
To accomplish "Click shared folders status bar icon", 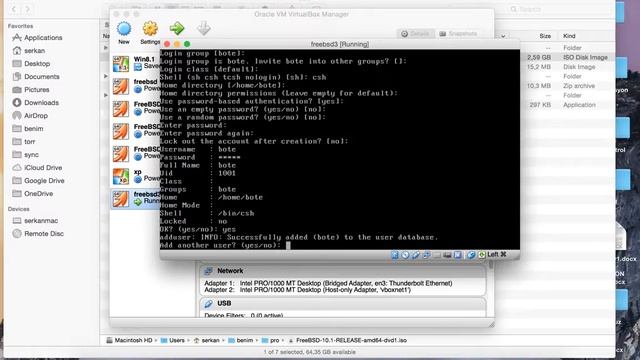I will [437, 255].
